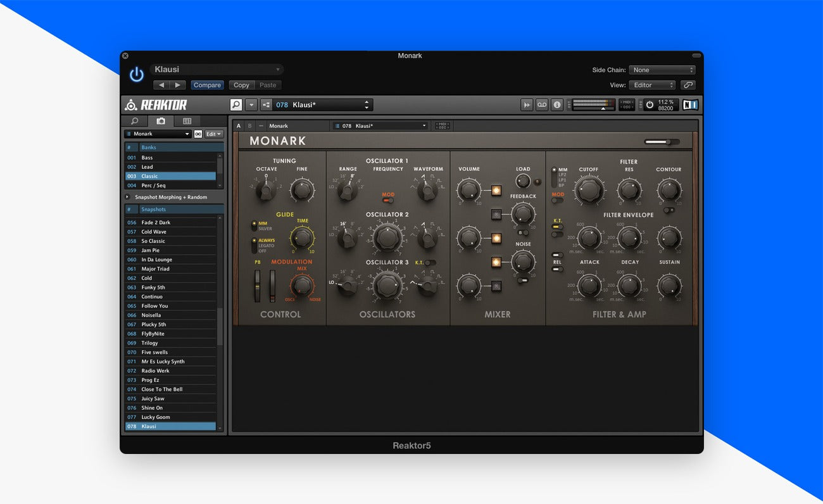Click the side chain link icon

coord(688,85)
